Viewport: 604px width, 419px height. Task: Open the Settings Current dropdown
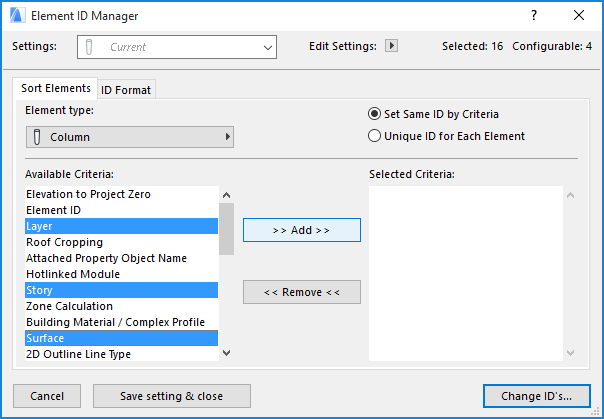176,47
